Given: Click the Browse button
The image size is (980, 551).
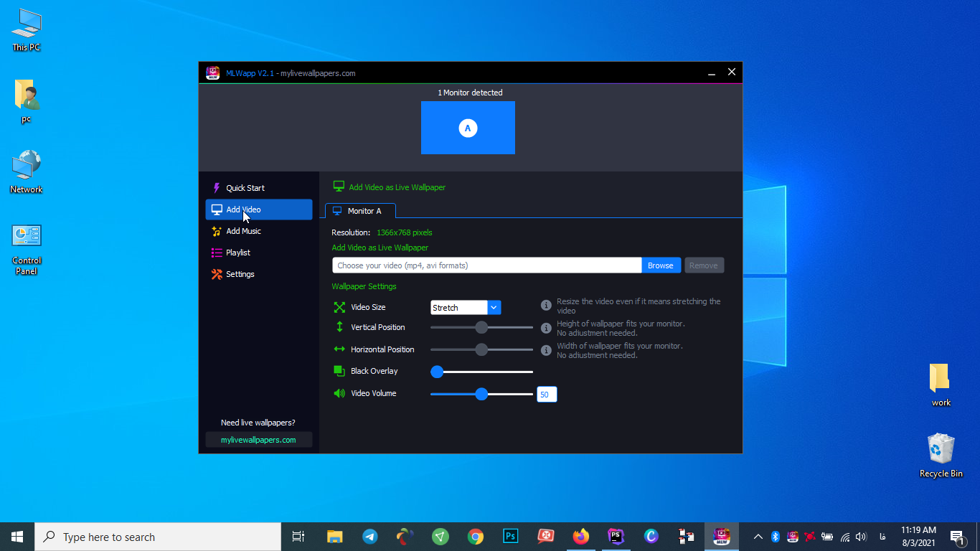Looking at the screenshot, I should (660, 265).
